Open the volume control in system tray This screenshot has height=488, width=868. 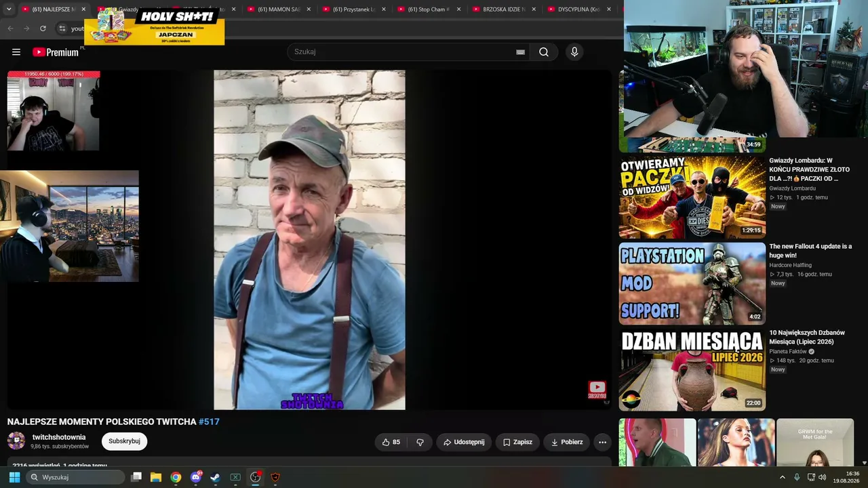pos(823,477)
